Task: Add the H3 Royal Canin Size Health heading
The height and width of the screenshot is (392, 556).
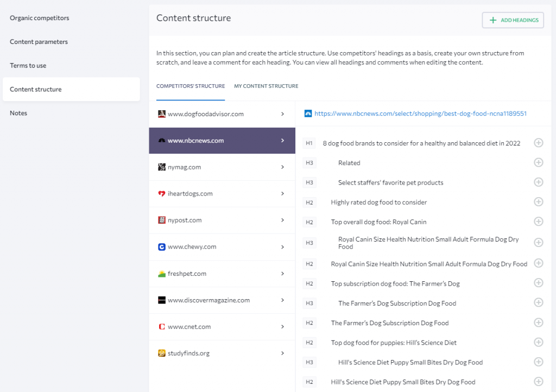Action: 538,243
